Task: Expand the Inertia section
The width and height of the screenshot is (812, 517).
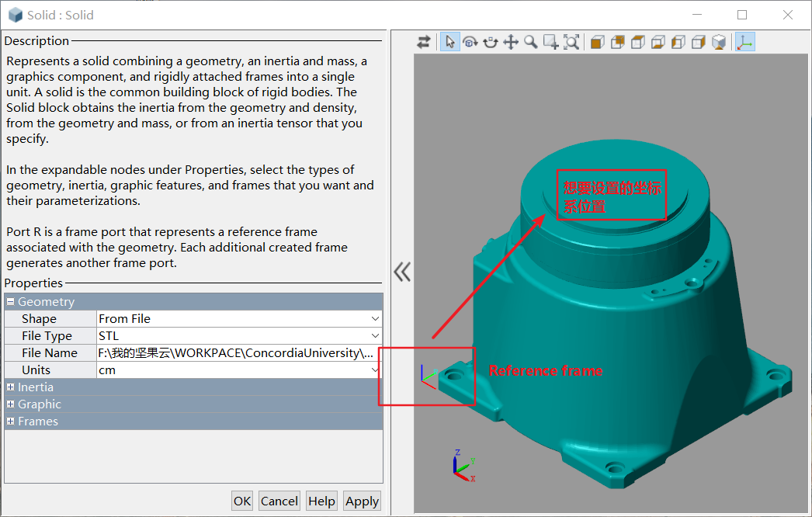Action: point(9,387)
